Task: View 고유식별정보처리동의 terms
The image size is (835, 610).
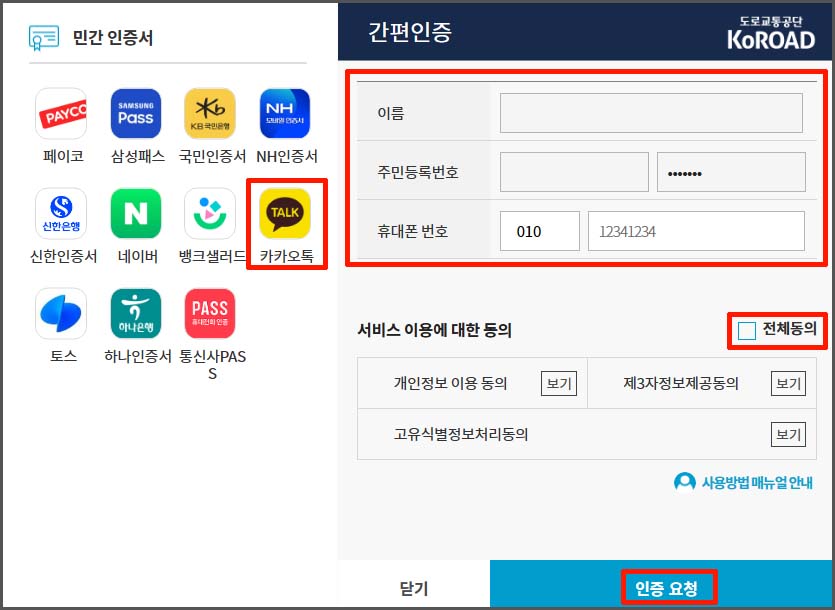Action: [x=788, y=434]
